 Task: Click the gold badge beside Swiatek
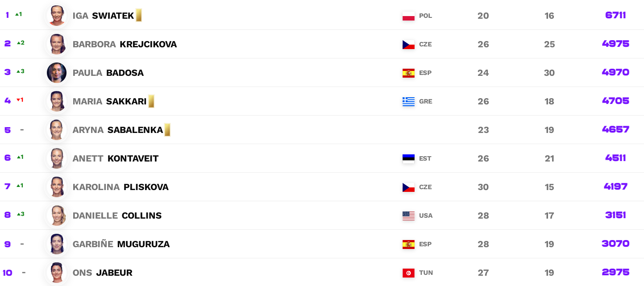[x=139, y=15]
